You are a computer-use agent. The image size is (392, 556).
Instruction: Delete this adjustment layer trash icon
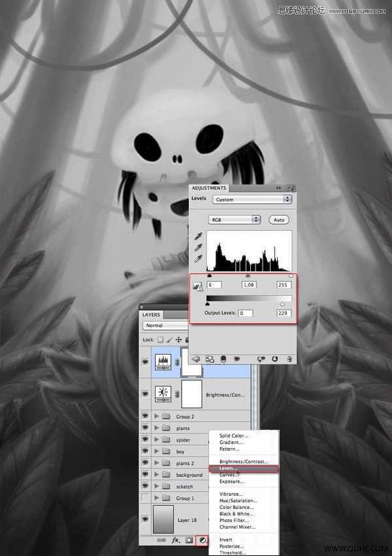(x=289, y=359)
